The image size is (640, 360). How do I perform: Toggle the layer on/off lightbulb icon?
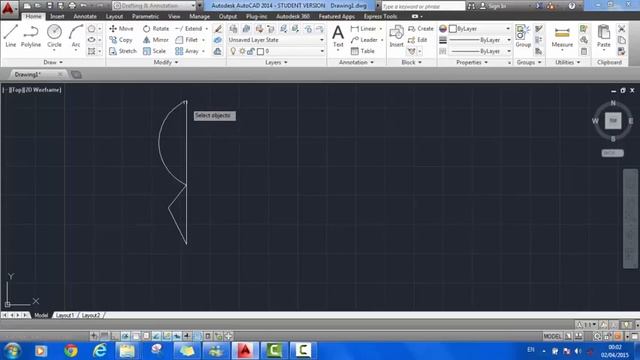(x=233, y=51)
